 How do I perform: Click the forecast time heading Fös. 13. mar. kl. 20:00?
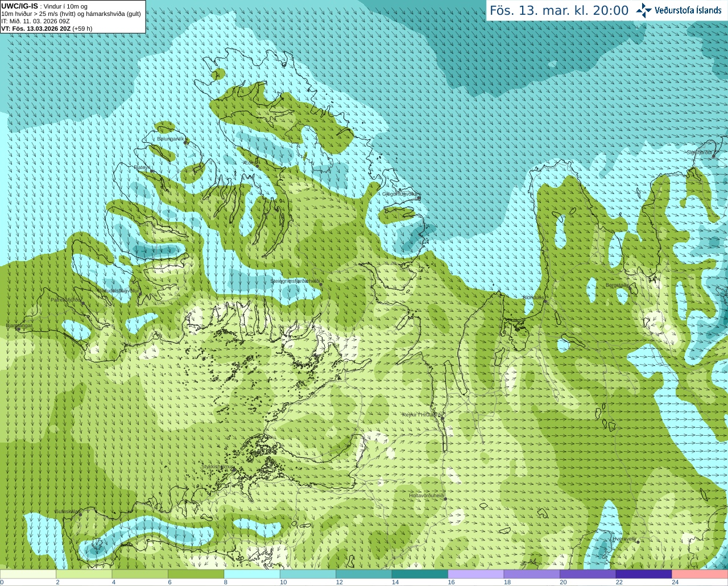point(559,11)
